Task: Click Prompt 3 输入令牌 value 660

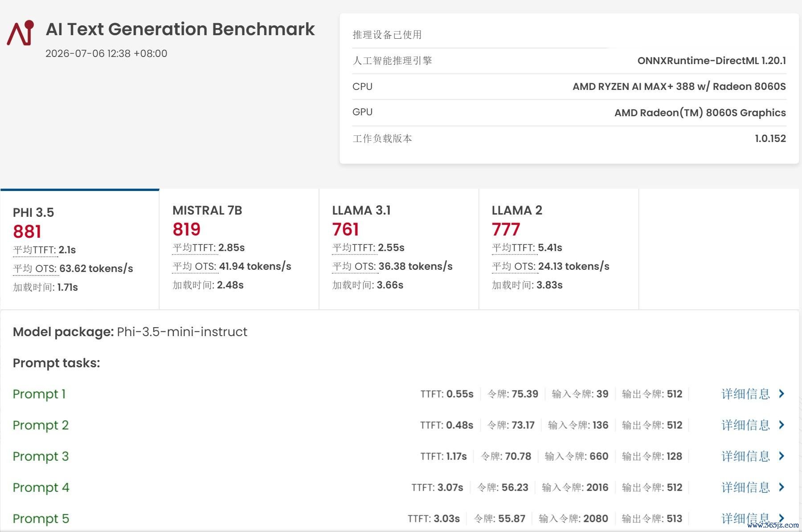Action: (x=599, y=456)
